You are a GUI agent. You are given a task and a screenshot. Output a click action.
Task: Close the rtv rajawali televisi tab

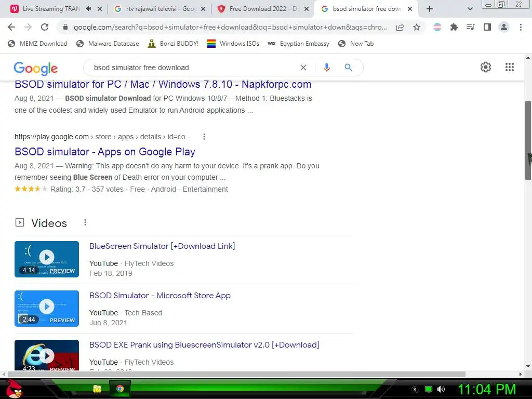[x=203, y=9]
